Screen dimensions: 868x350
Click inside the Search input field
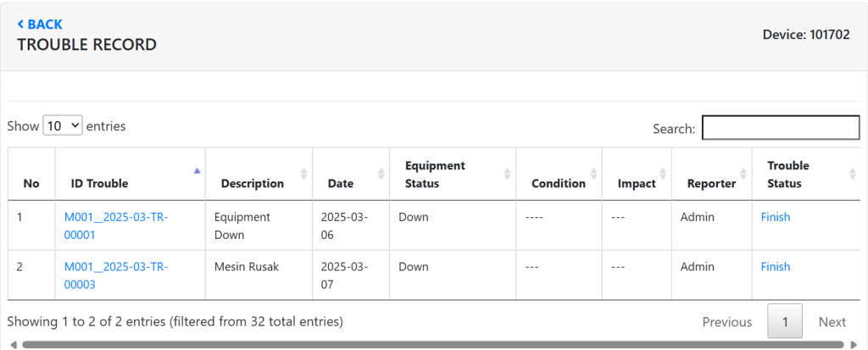(780, 128)
